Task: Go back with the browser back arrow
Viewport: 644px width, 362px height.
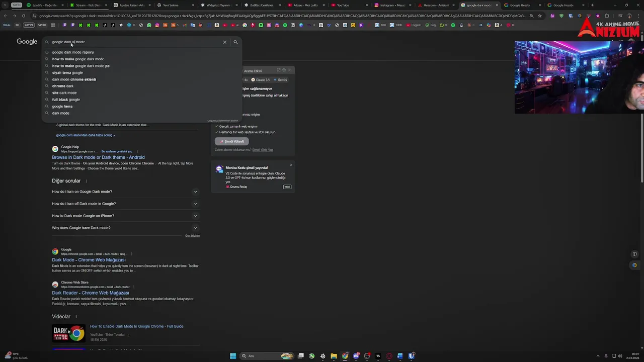Action: [6, 16]
